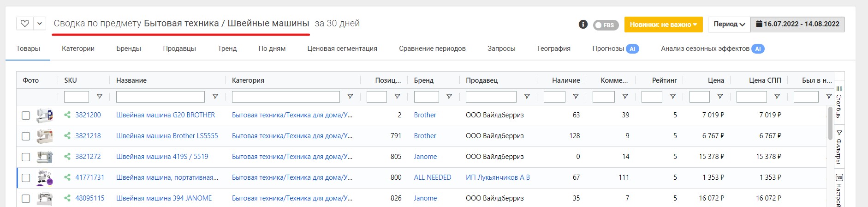The width and height of the screenshot is (868, 207).
Task: Open filter icon in Название column
Action: coord(215,97)
